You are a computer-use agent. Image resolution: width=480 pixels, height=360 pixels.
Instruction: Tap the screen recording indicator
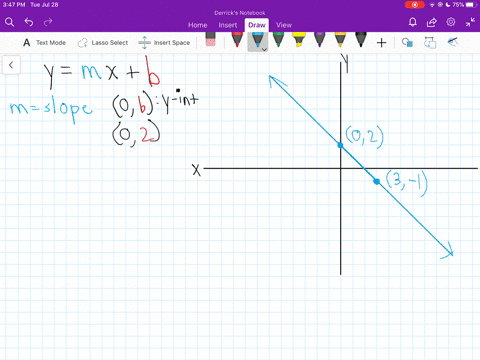[x=414, y=5]
